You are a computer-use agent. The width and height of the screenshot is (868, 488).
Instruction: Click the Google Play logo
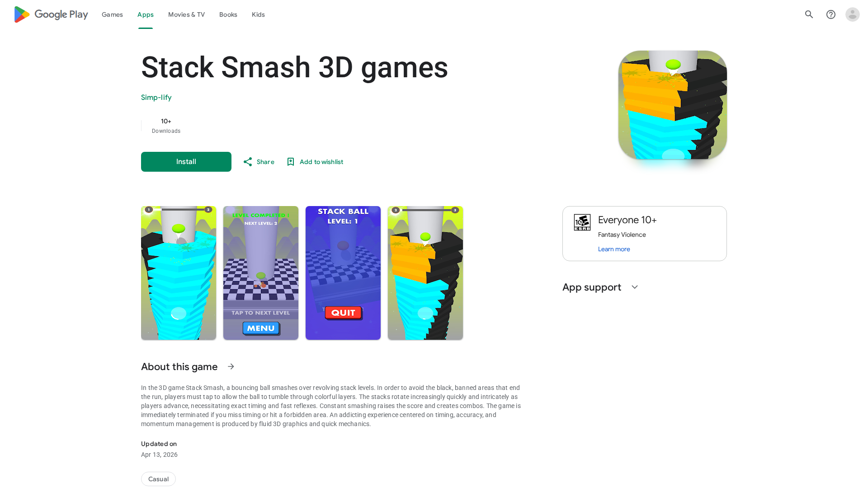(x=51, y=14)
